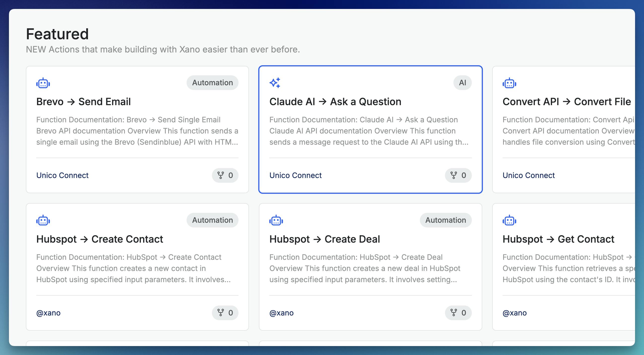Select Automation tag on Hubspot Create Contact card

coord(212,220)
